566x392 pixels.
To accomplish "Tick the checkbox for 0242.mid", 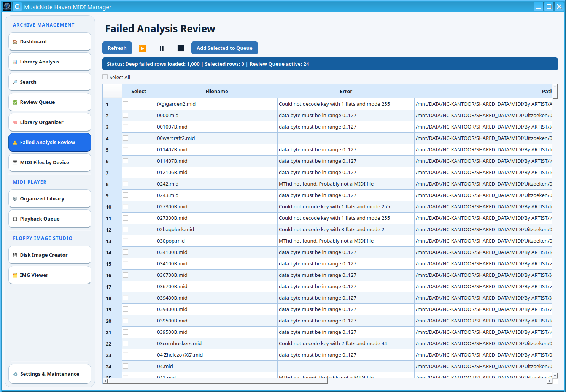I will (126, 184).
